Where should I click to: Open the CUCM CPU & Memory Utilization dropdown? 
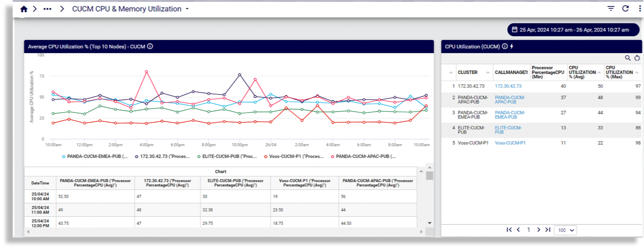(187, 9)
